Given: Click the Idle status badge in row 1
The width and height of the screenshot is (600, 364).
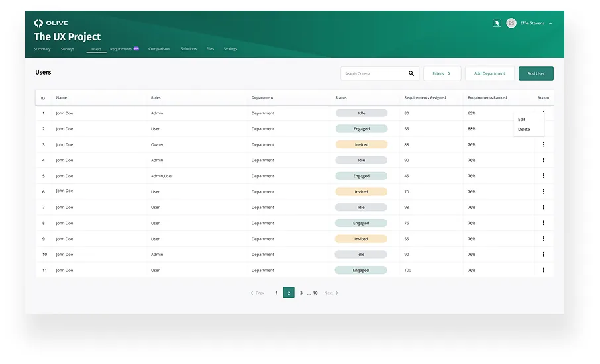Looking at the screenshot, I should (x=362, y=113).
